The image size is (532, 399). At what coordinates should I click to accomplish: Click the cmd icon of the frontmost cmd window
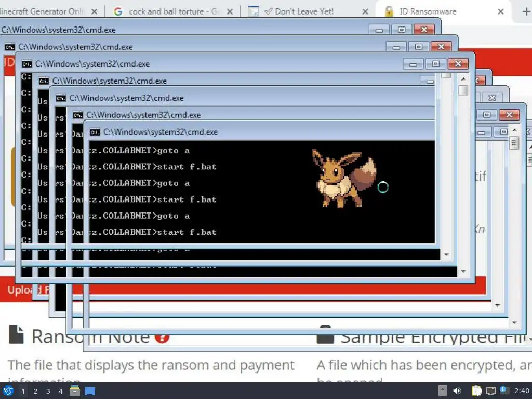[95, 132]
